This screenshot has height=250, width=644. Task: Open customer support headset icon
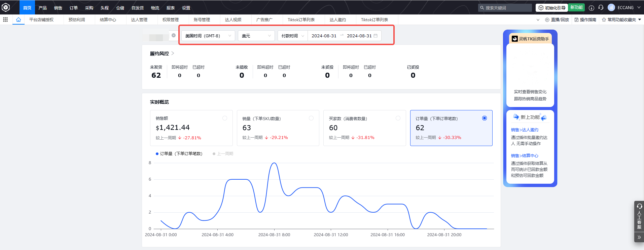[601, 8]
